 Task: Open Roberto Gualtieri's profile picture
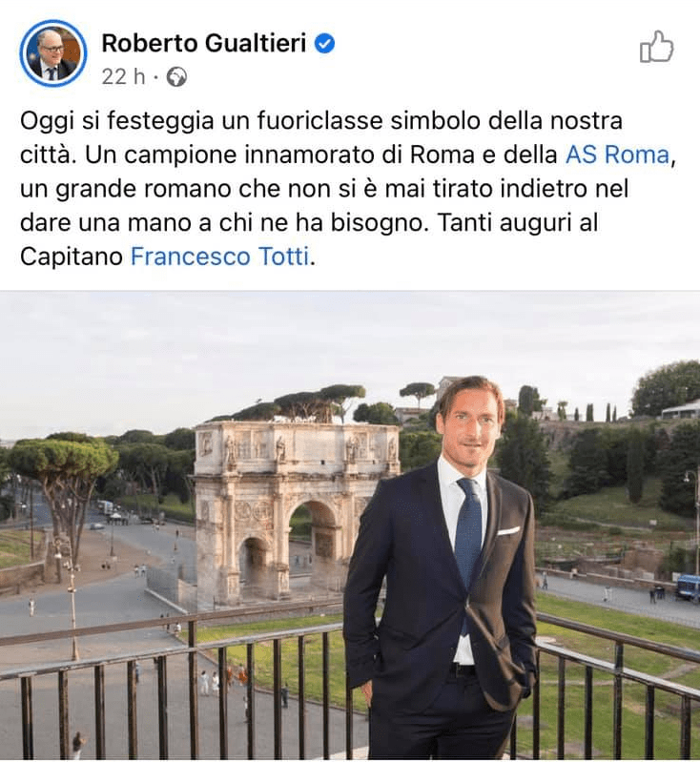point(53,53)
